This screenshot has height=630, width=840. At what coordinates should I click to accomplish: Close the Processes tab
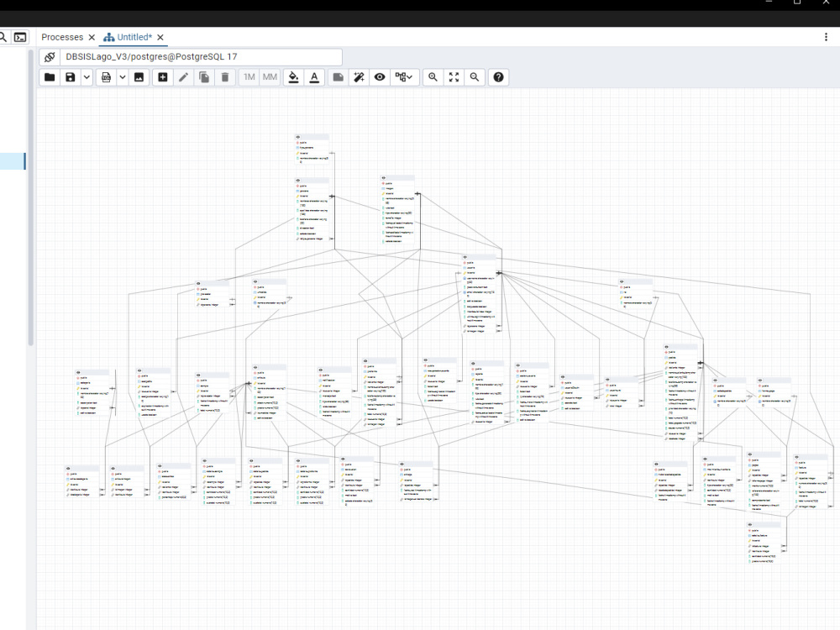(92, 38)
